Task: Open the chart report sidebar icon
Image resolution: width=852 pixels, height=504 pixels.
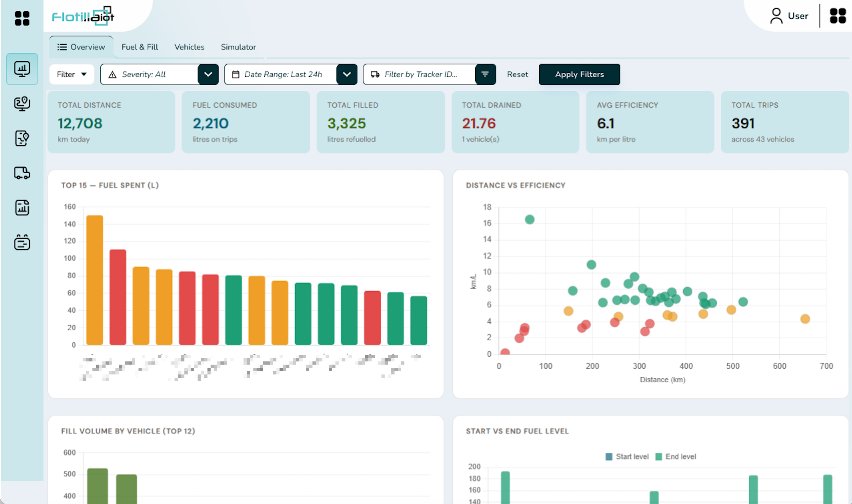Action: (22, 208)
